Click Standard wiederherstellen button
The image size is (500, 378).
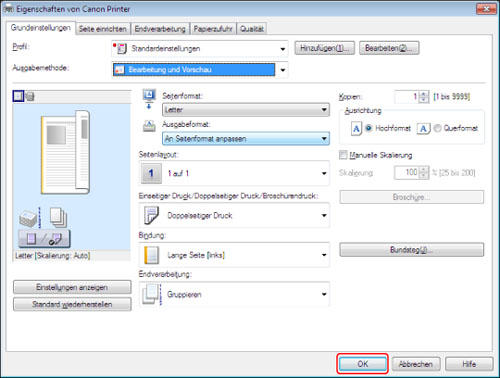[72, 304]
